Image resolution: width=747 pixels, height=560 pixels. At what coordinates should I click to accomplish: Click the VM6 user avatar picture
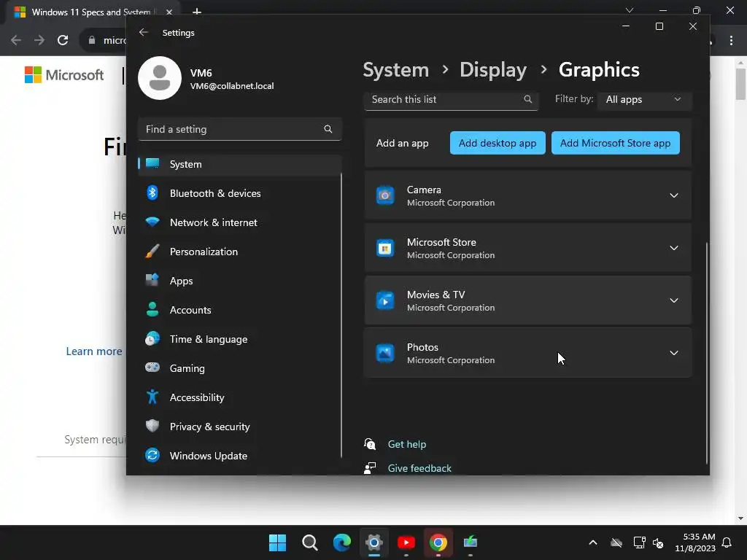click(x=160, y=78)
